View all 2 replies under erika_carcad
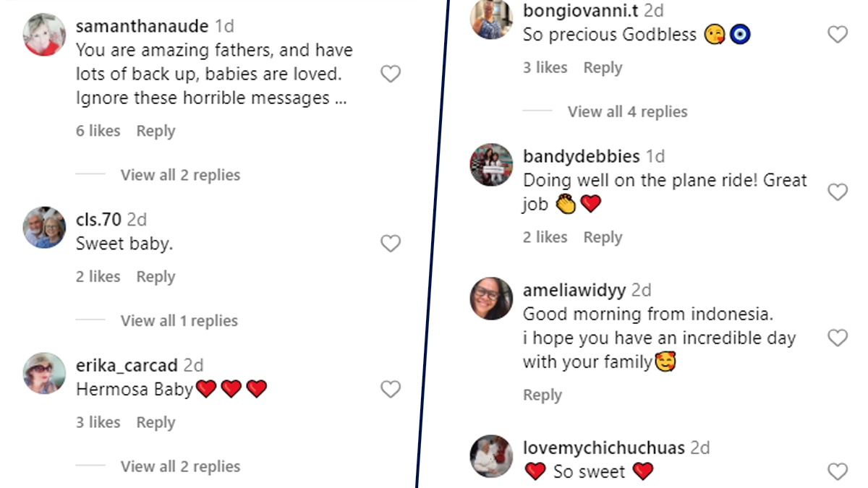868x488 pixels. (x=180, y=467)
